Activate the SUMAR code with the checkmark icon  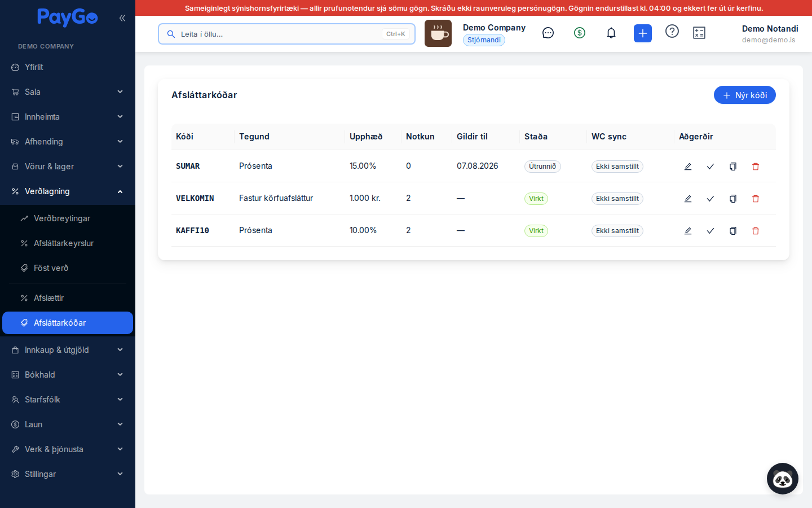pos(710,167)
